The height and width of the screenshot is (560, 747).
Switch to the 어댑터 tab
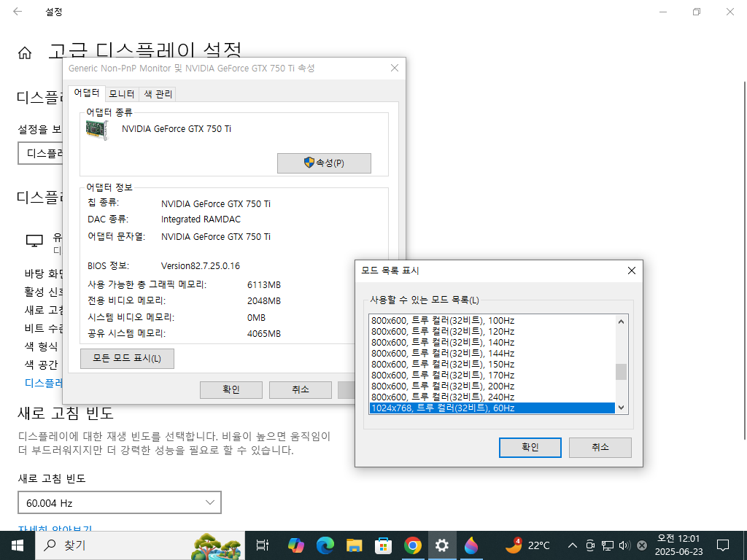[86, 93]
